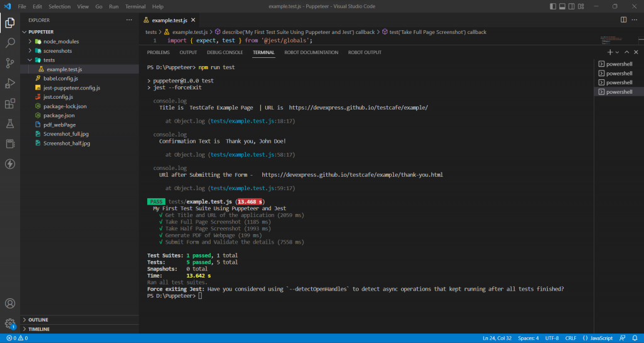Open the Terminal menu
Screen dimensions: 644x343
[x=135, y=6]
